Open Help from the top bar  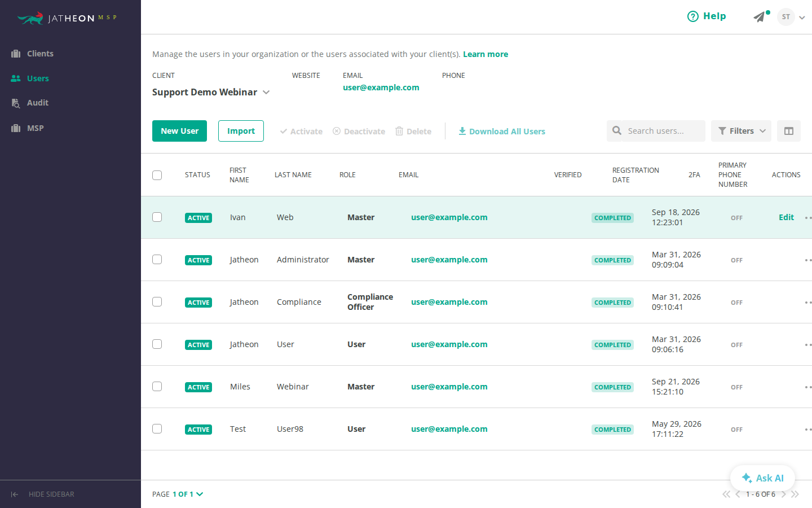[x=707, y=16]
